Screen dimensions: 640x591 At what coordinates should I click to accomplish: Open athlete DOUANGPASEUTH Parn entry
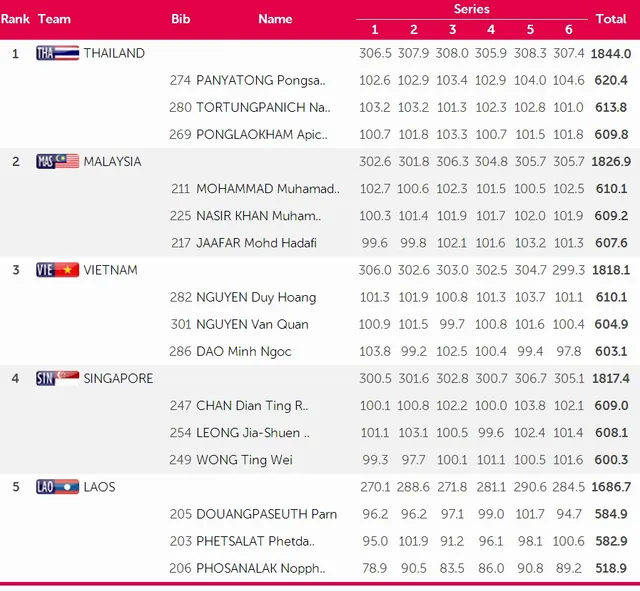tap(267, 514)
